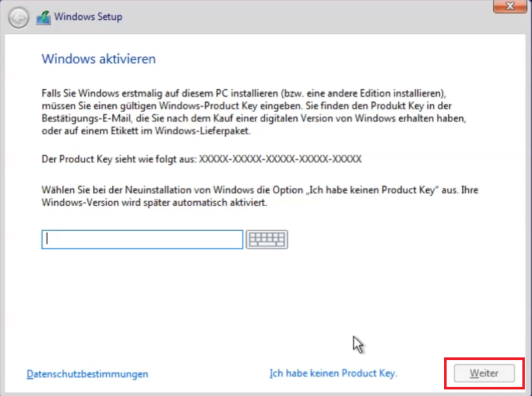Click the keyboard layout icon beside the input

(x=267, y=239)
